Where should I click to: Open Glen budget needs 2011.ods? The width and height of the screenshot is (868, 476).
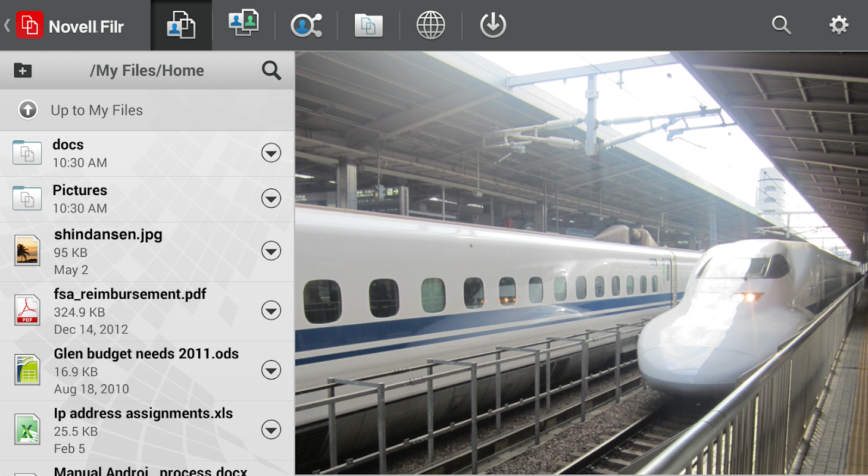(147, 371)
